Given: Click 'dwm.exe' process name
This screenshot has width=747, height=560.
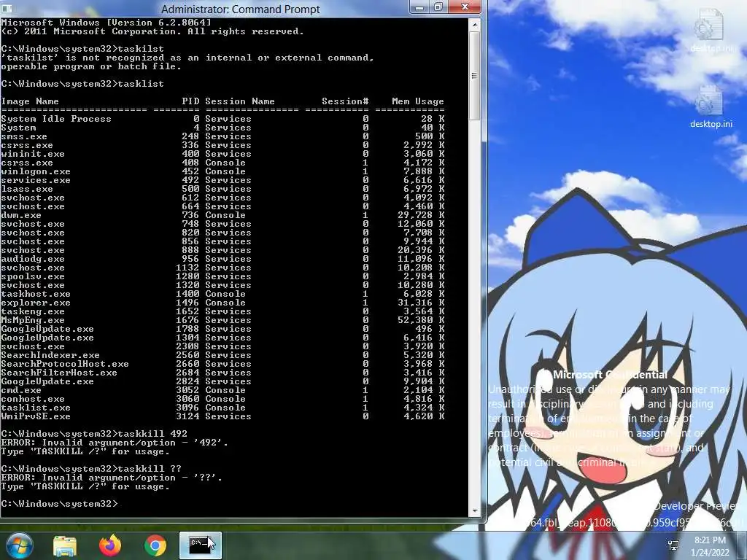Looking at the screenshot, I should point(21,215).
